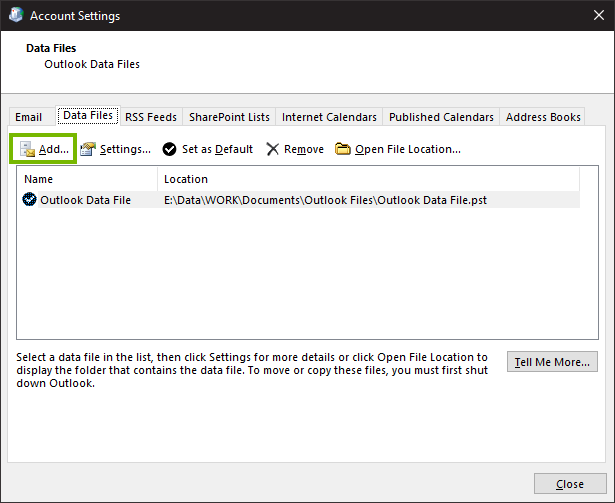This screenshot has height=503, width=615.
Task: Open the Internet Calendars tab
Action: (329, 117)
